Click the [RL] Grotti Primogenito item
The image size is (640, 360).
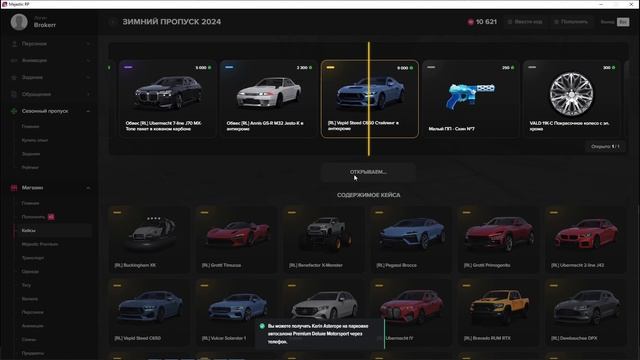pos(499,240)
